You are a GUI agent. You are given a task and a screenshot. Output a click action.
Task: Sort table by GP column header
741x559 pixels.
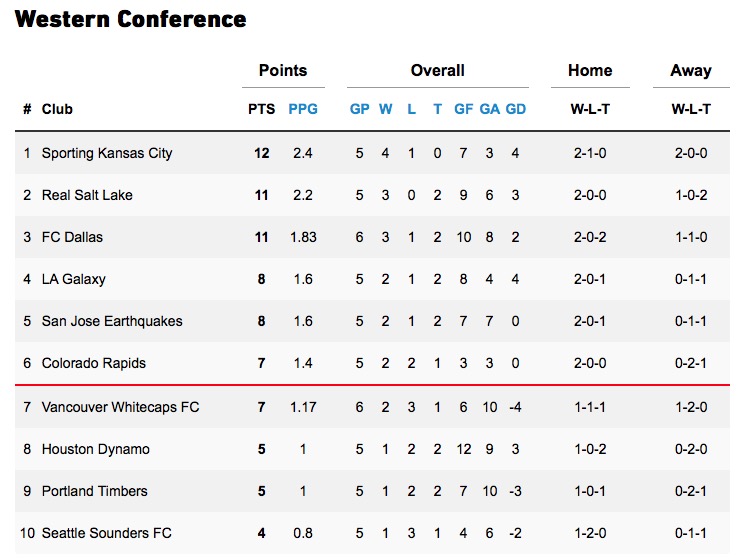359,109
